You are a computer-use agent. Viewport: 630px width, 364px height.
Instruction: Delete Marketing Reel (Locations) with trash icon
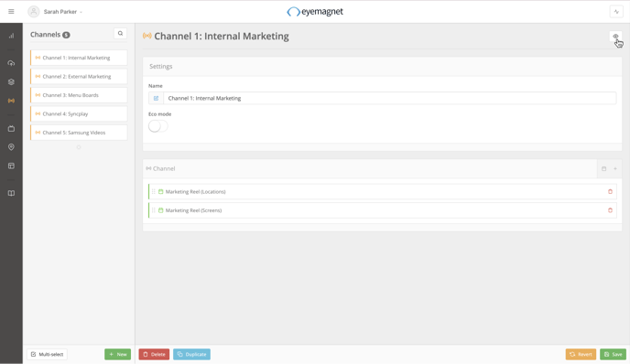point(610,192)
